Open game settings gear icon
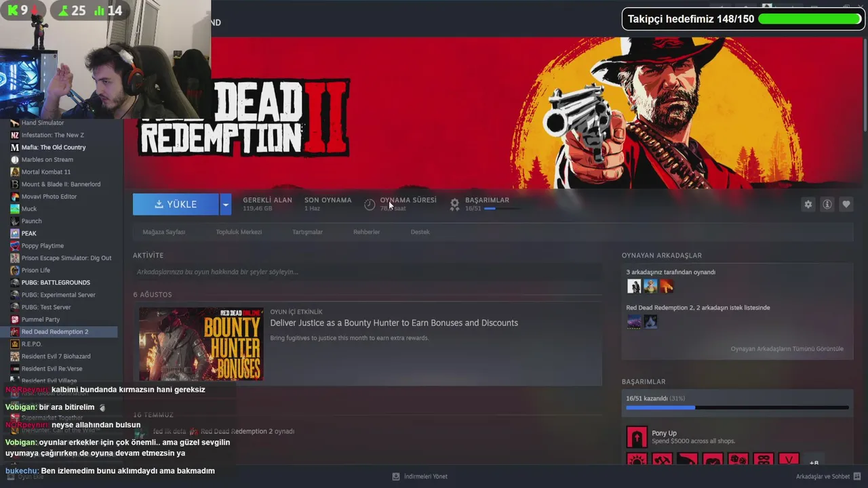The width and height of the screenshot is (868, 488). [x=808, y=204]
